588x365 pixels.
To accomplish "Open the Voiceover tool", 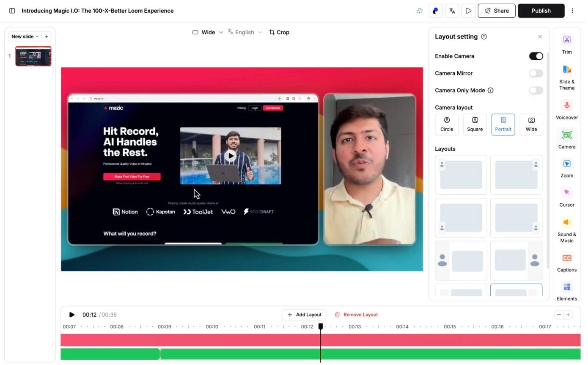I will 566,105.
